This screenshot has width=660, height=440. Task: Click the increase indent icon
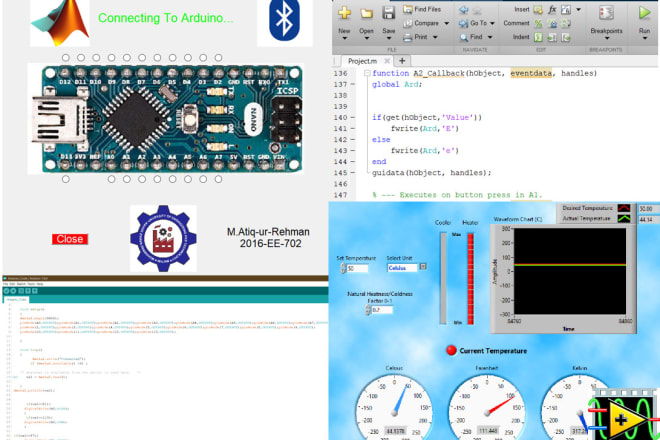tap(552, 37)
